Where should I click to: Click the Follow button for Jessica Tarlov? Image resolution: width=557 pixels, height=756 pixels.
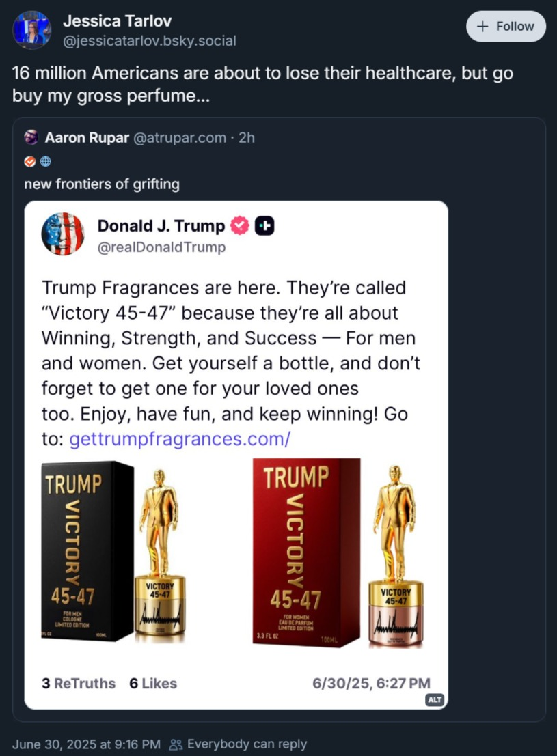(x=506, y=27)
